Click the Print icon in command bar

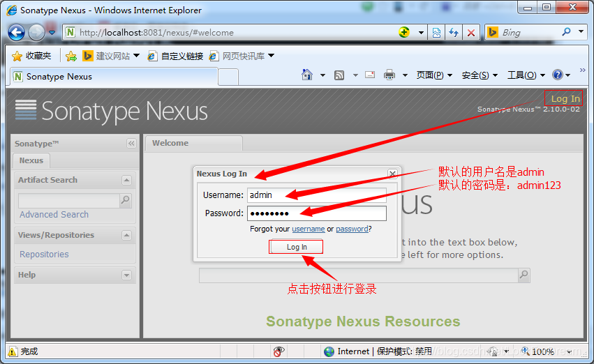click(x=389, y=75)
